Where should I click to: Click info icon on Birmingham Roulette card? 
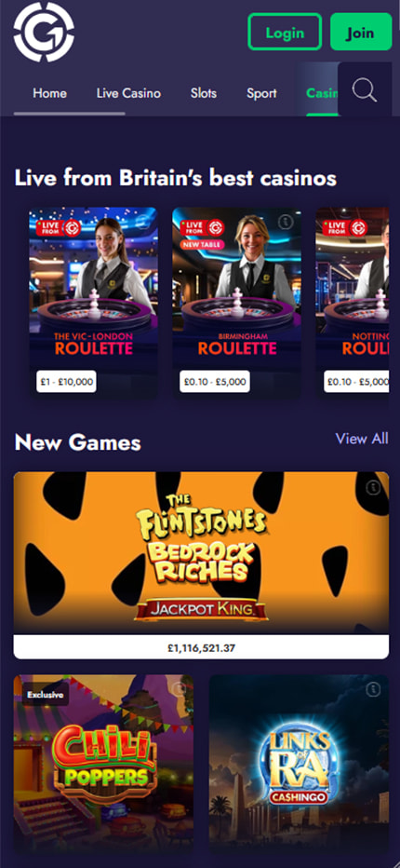(x=286, y=222)
